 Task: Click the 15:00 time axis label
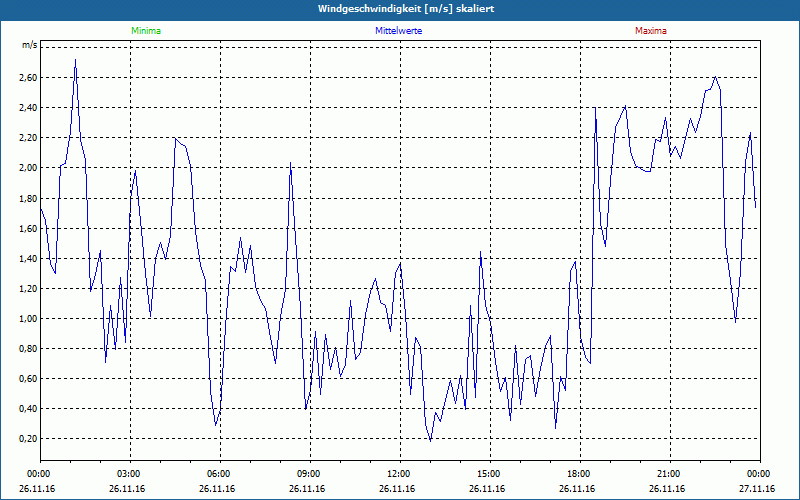490,474
